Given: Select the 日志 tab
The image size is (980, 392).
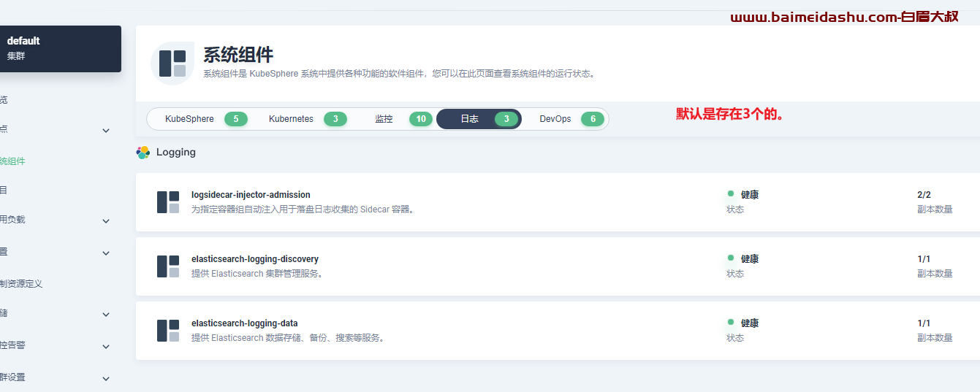Looking at the screenshot, I should point(479,119).
